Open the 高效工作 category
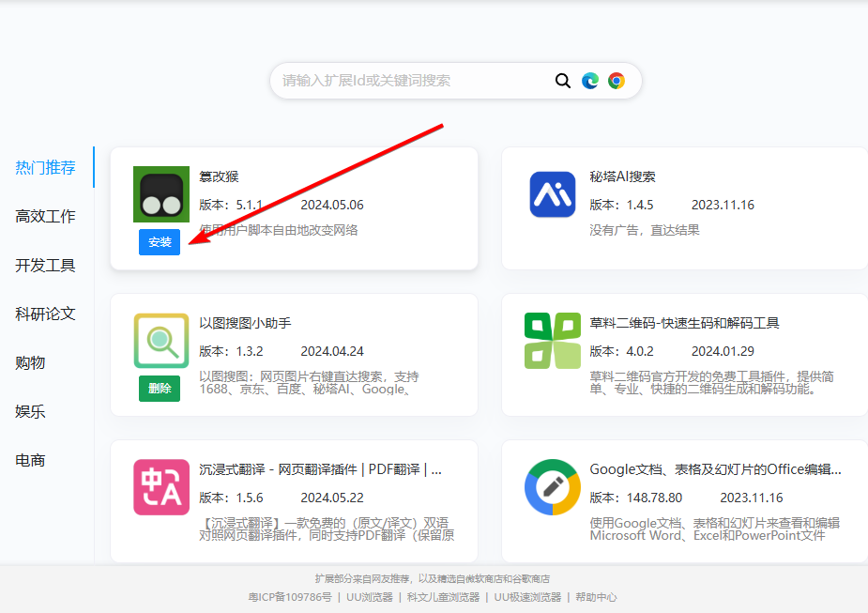Viewport: 868px width, 613px height. (45, 216)
